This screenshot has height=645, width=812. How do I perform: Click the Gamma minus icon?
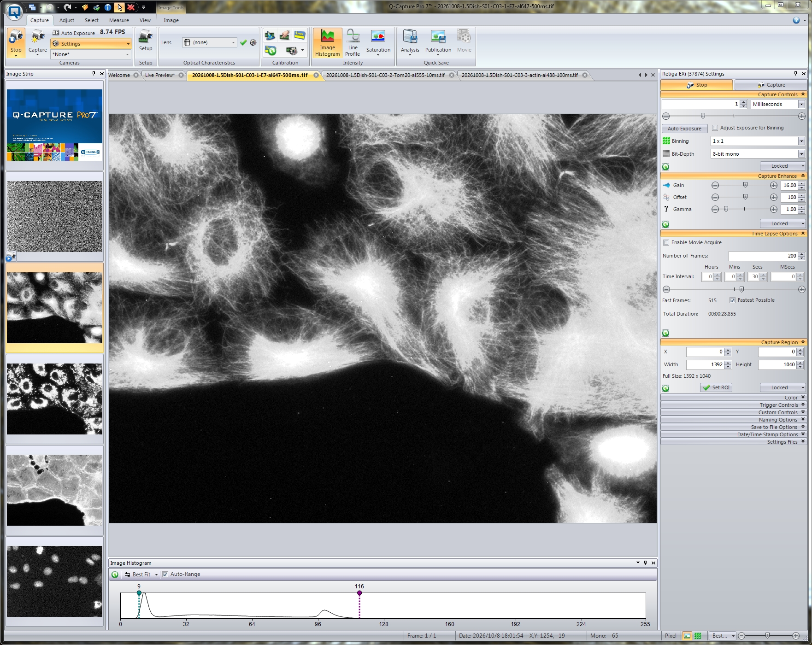click(715, 209)
